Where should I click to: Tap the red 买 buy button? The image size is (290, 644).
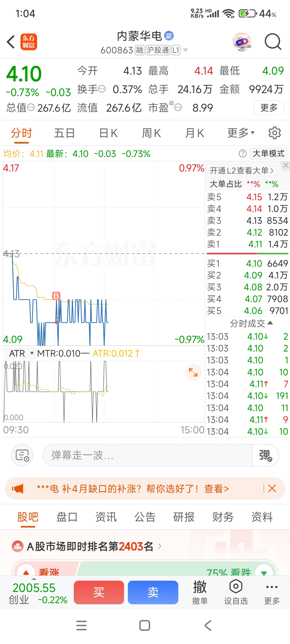[x=99, y=592]
